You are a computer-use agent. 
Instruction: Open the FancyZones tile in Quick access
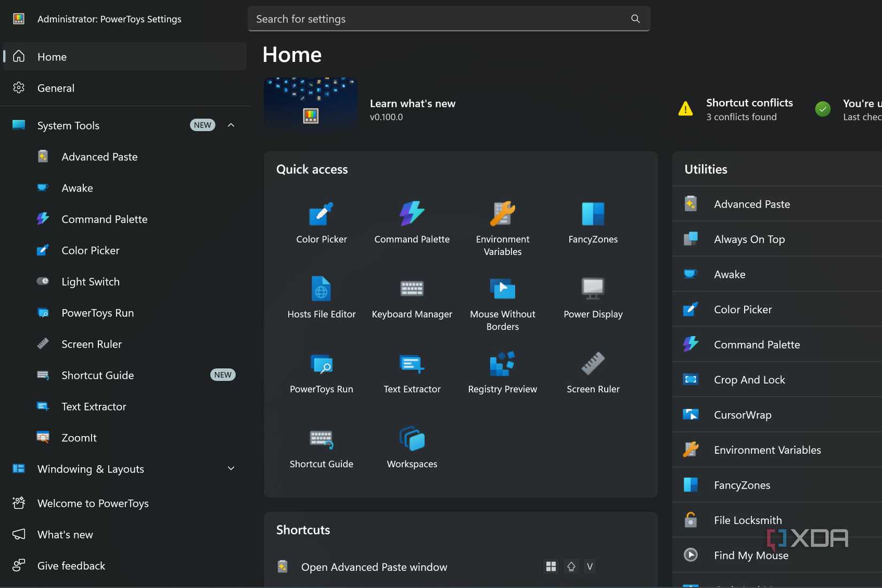(593, 223)
